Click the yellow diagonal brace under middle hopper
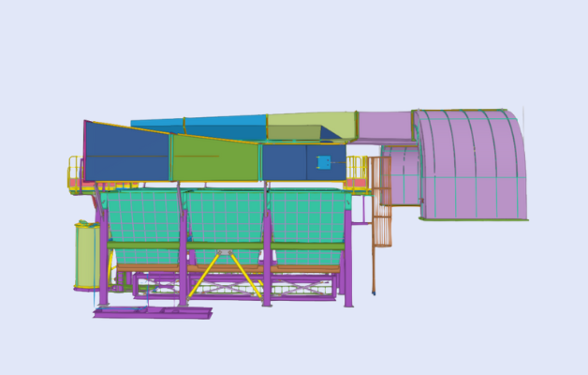The image size is (588, 375). [247, 276]
